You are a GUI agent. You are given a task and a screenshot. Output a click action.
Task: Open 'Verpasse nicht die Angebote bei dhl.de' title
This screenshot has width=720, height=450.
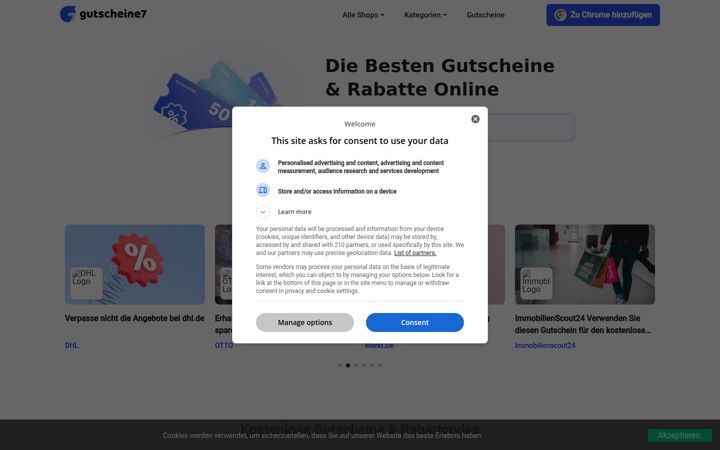135,318
